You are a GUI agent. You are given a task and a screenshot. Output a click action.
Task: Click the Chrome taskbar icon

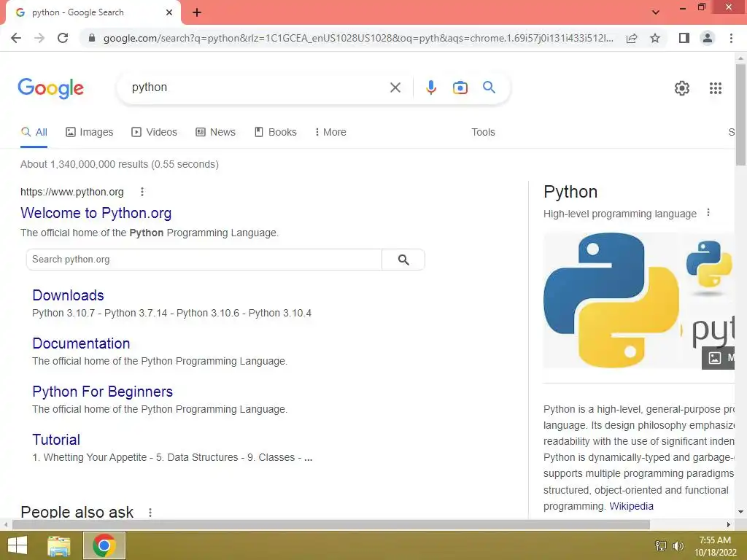pyautogui.click(x=104, y=545)
